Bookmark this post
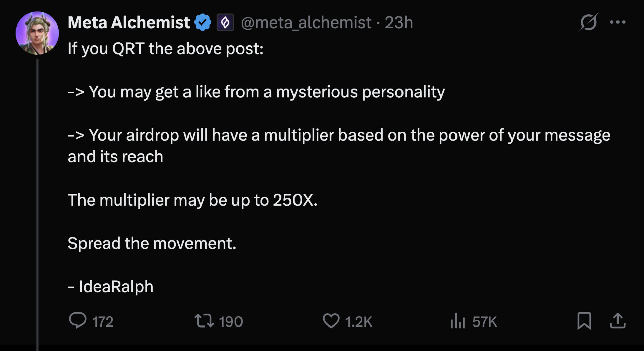The image size is (644, 351). [x=584, y=320]
